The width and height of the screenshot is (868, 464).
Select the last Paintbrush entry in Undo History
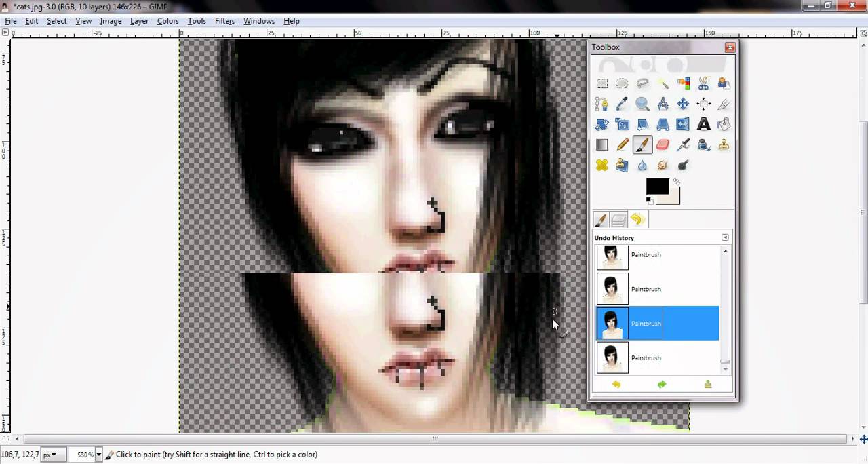[657, 357]
